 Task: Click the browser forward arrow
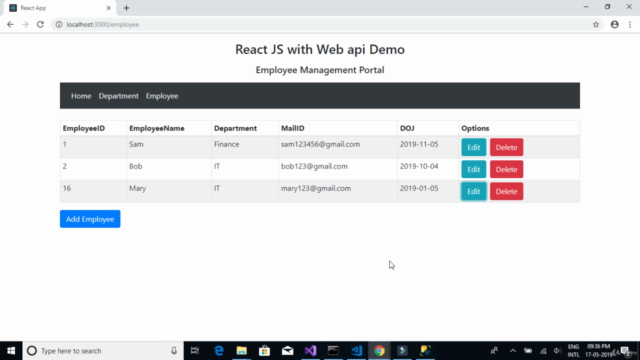click(25, 24)
